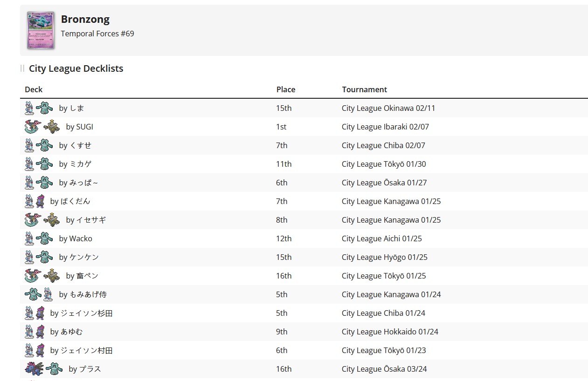Open deck list by ミカゲ
Viewport: 588px width, 381px height.
pyautogui.click(x=76, y=164)
